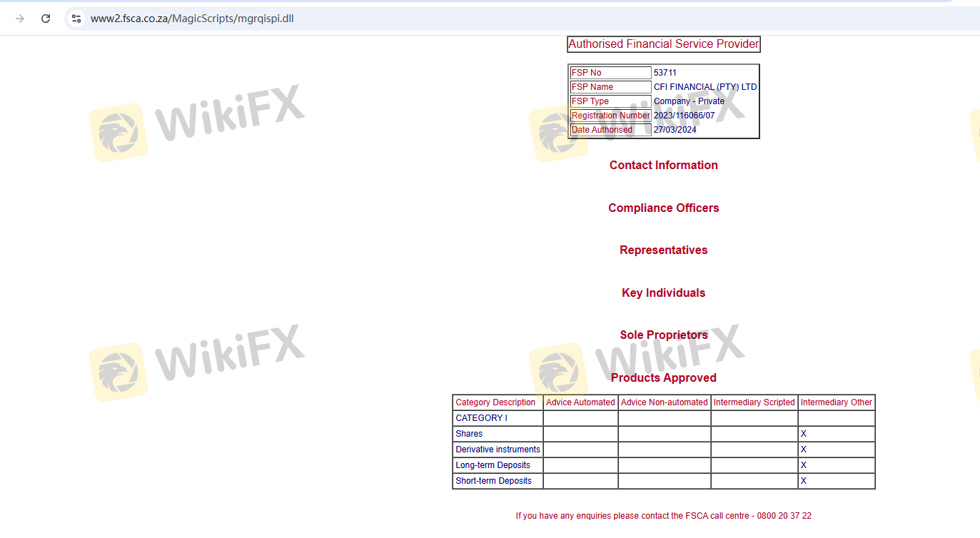
Task: Select the registration number 2023/116066/07
Action: coord(684,116)
